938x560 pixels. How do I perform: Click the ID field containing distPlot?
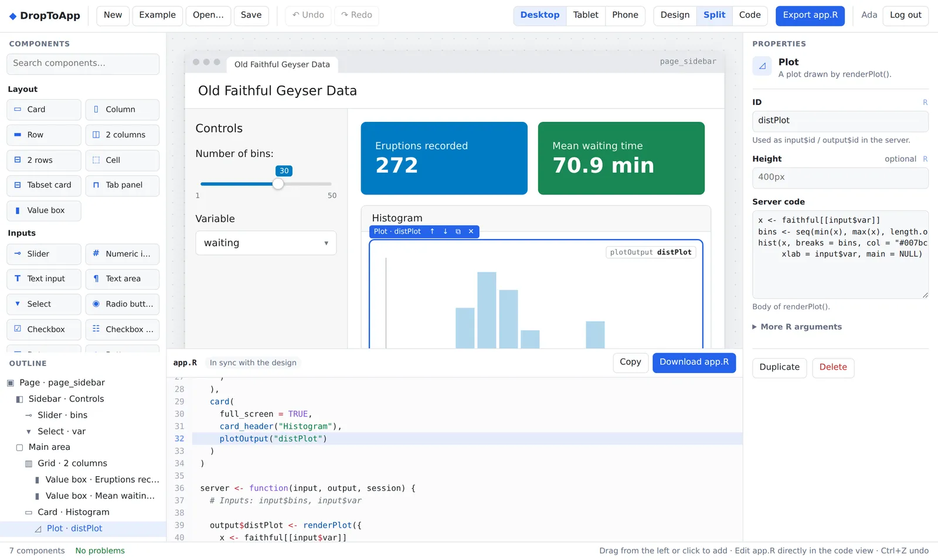[840, 121]
